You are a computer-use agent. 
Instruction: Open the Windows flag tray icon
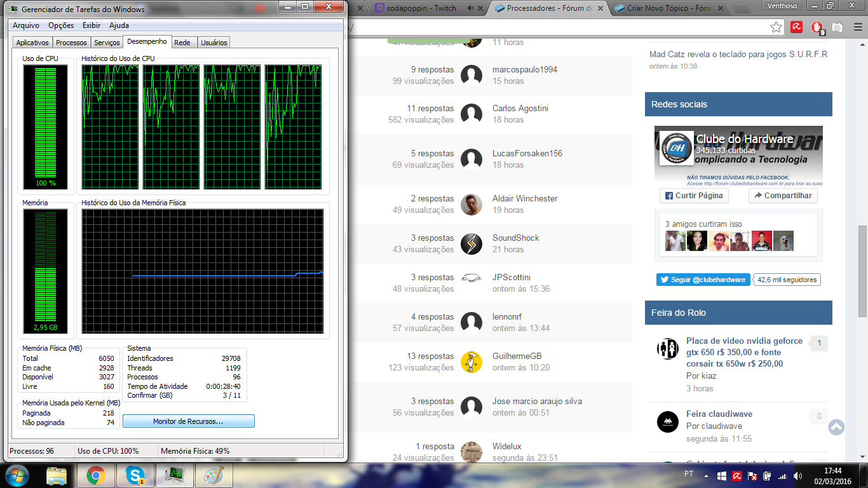pyautogui.click(x=722, y=475)
